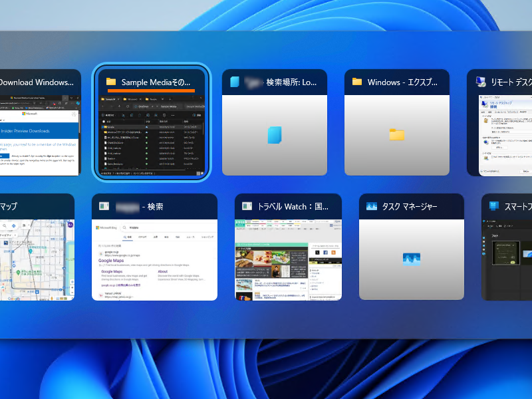Click the 'マップ' title text

pyautogui.click(x=9, y=206)
